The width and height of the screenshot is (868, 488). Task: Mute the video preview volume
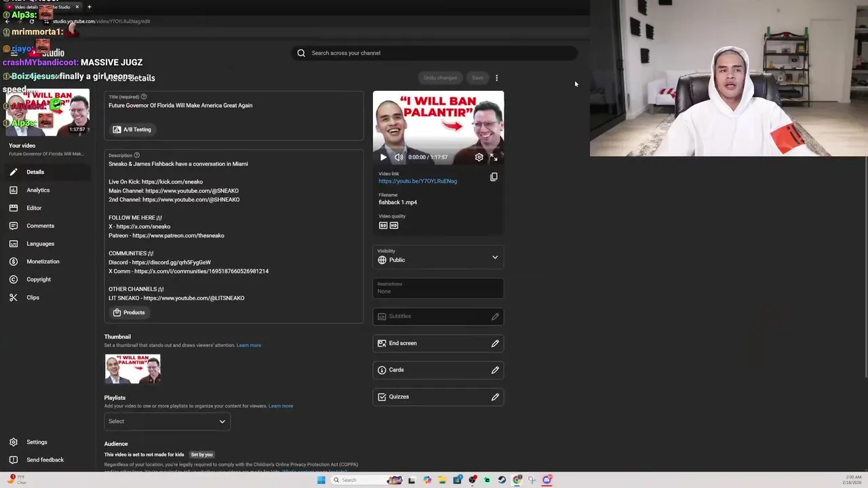(399, 157)
